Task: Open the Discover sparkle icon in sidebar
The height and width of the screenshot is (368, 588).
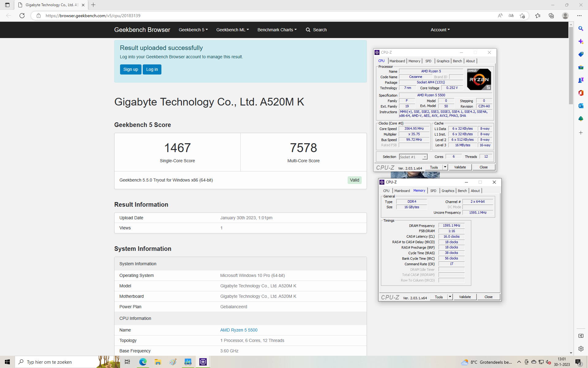Action: click(581, 41)
